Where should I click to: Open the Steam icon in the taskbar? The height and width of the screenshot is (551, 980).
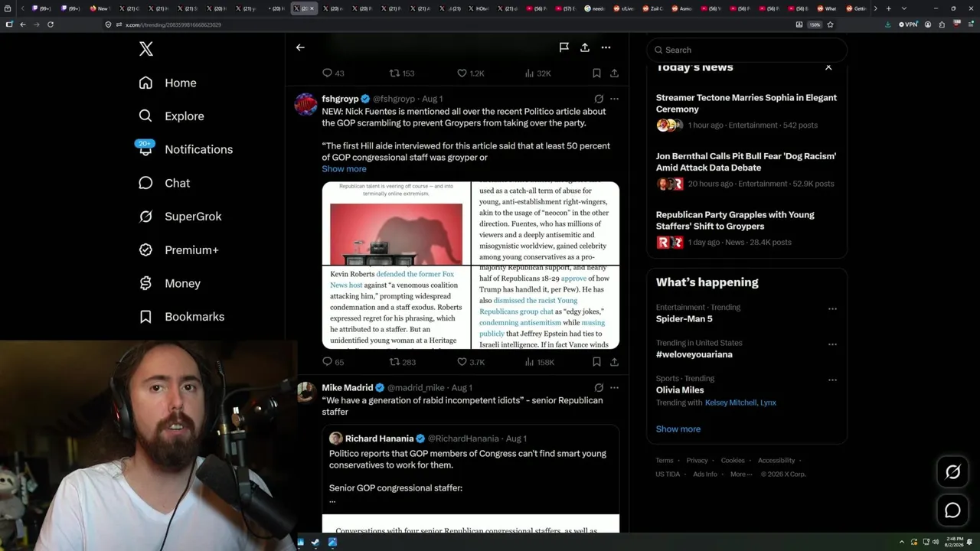316,543
